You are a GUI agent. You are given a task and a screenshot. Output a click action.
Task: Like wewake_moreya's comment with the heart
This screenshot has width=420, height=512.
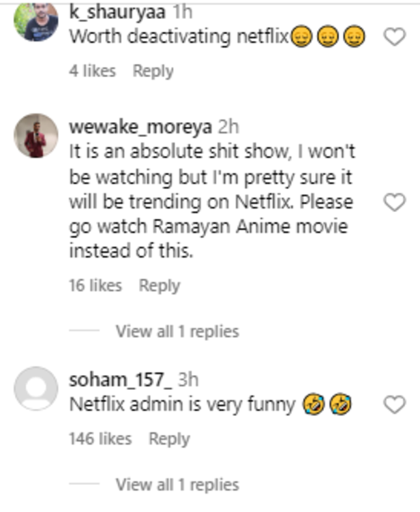(x=395, y=202)
